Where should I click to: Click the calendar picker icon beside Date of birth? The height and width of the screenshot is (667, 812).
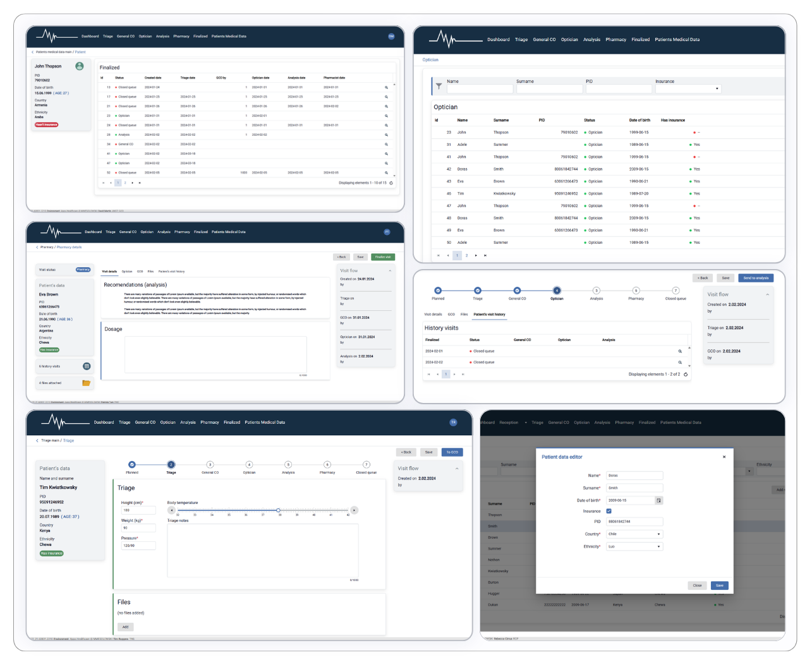click(658, 500)
